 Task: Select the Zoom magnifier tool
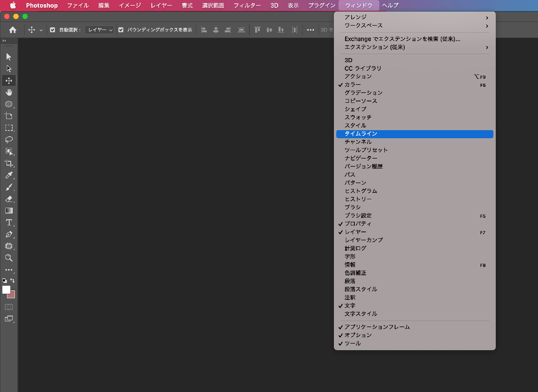(x=9, y=258)
